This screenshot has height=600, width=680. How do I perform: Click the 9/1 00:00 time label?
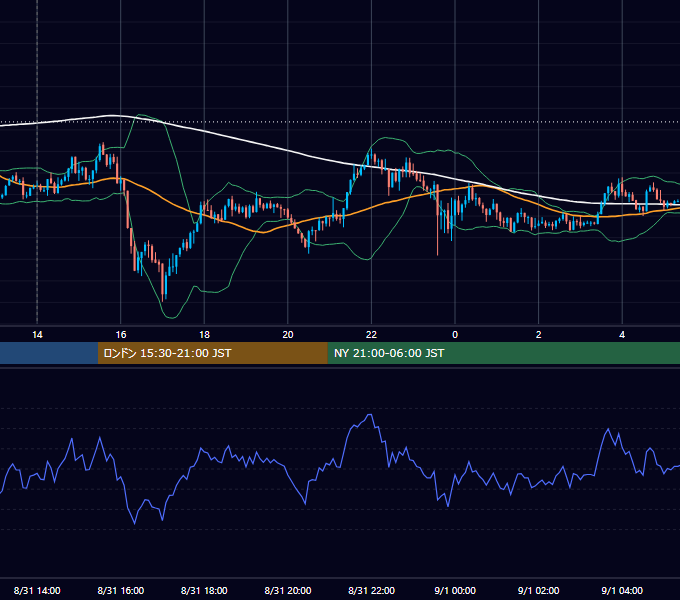click(x=455, y=590)
